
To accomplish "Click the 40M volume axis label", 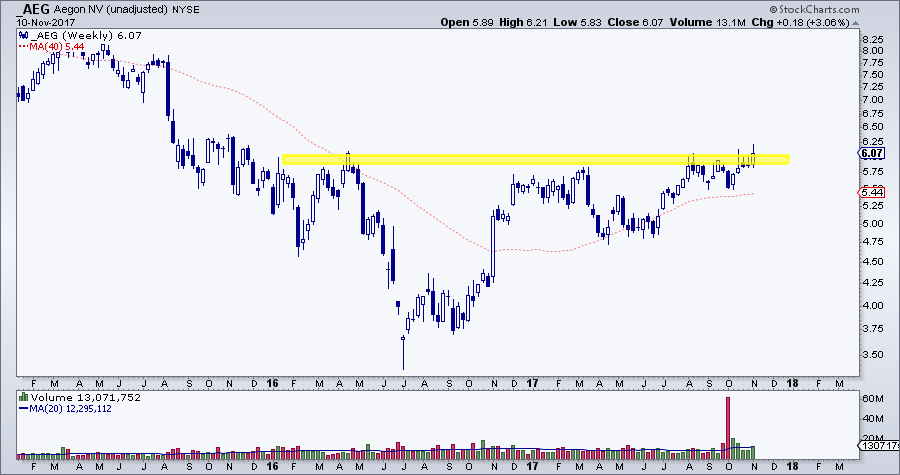I will [872, 418].
